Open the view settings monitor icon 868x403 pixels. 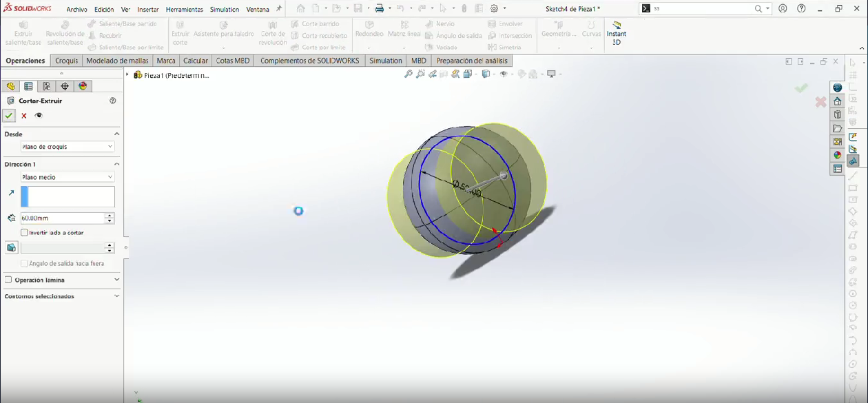tap(551, 74)
